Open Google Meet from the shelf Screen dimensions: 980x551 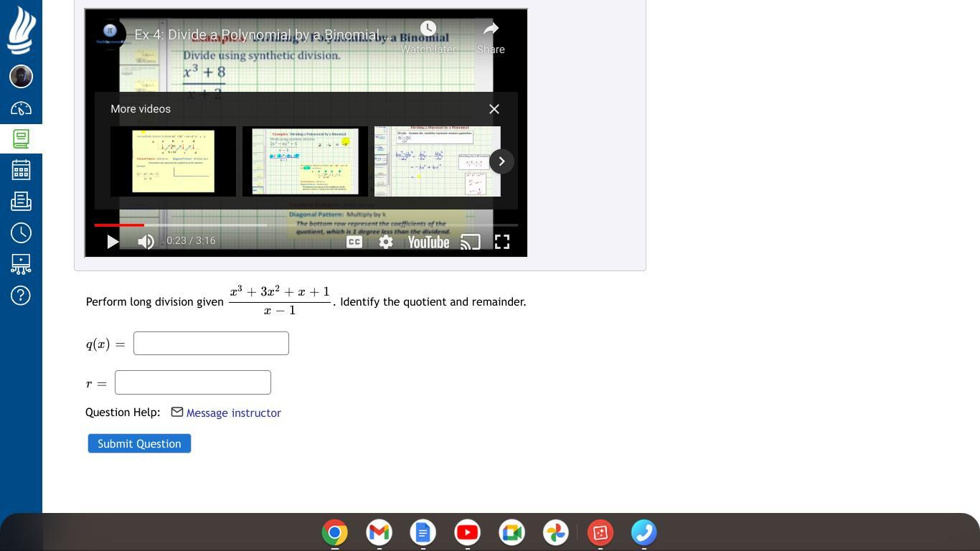pos(512,532)
